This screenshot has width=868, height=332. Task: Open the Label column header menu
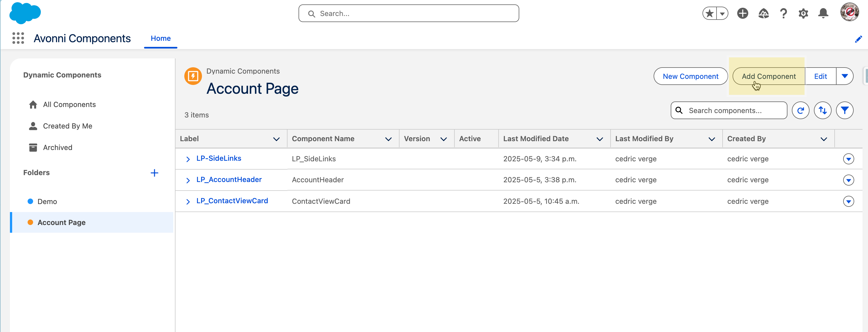[x=276, y=139]
